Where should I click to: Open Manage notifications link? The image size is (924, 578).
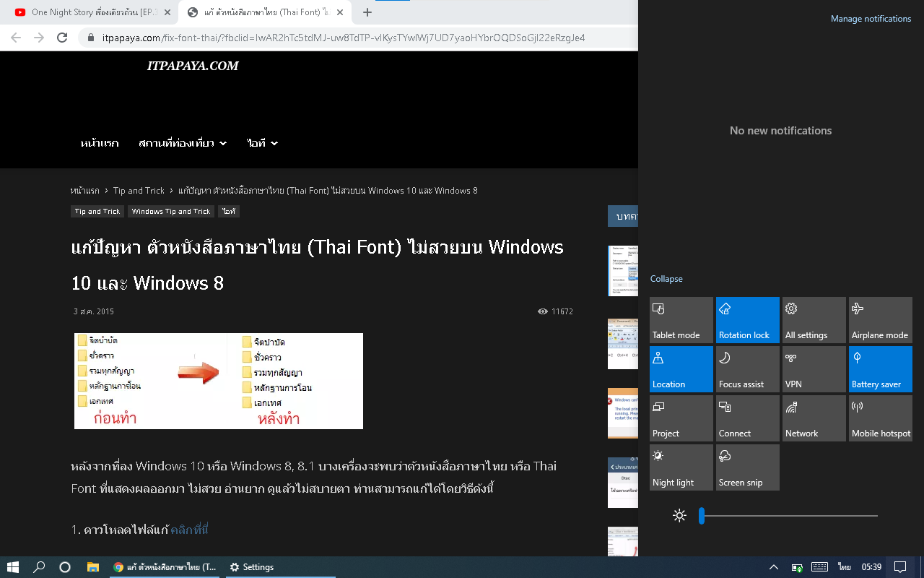871,19
